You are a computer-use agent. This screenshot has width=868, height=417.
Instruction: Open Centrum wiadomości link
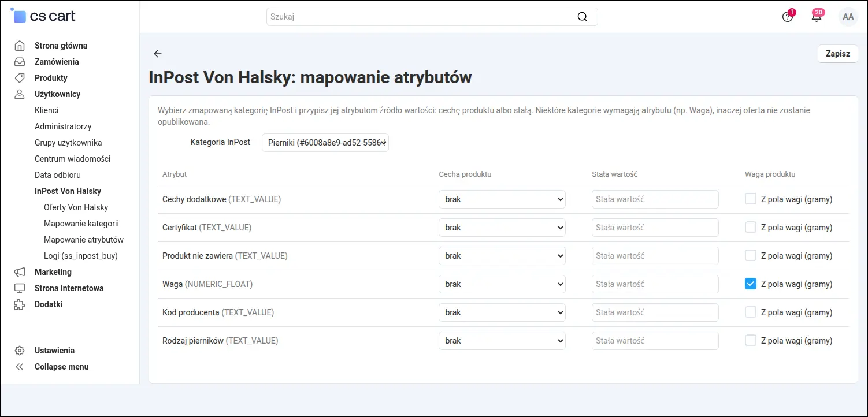coord(72,159)
